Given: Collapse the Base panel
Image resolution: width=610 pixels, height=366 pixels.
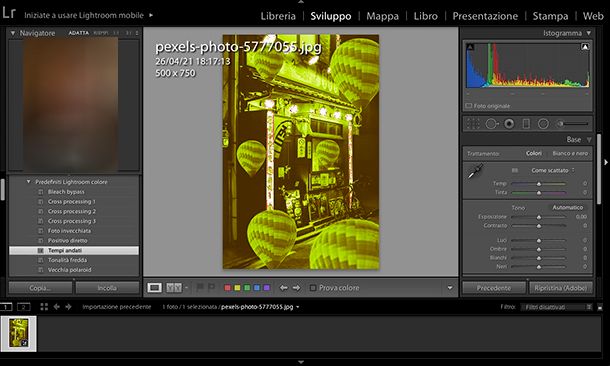Looking at the screenshot, I should (x=589, y=139).
